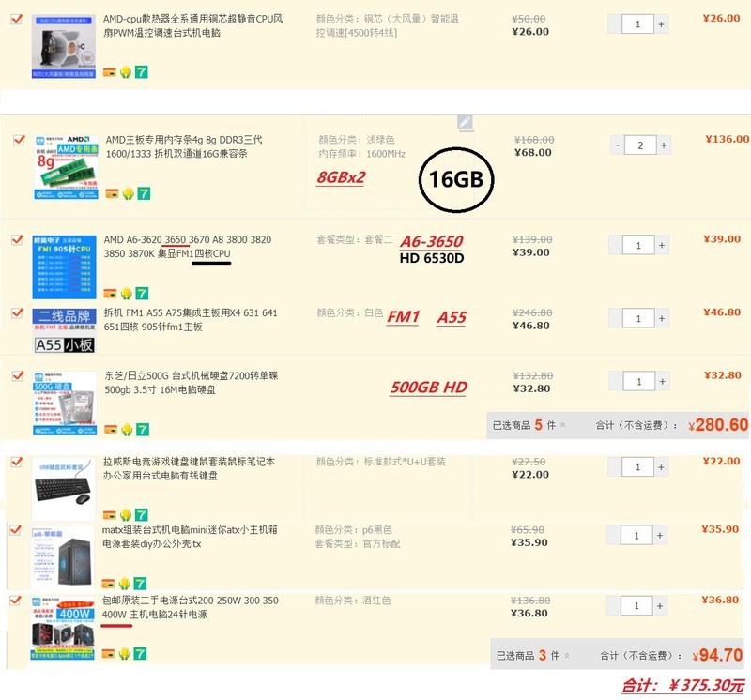Click the CPU cooler fan product thumbnail
Viewport: 751px width, 700px height.
click(64, 46)
